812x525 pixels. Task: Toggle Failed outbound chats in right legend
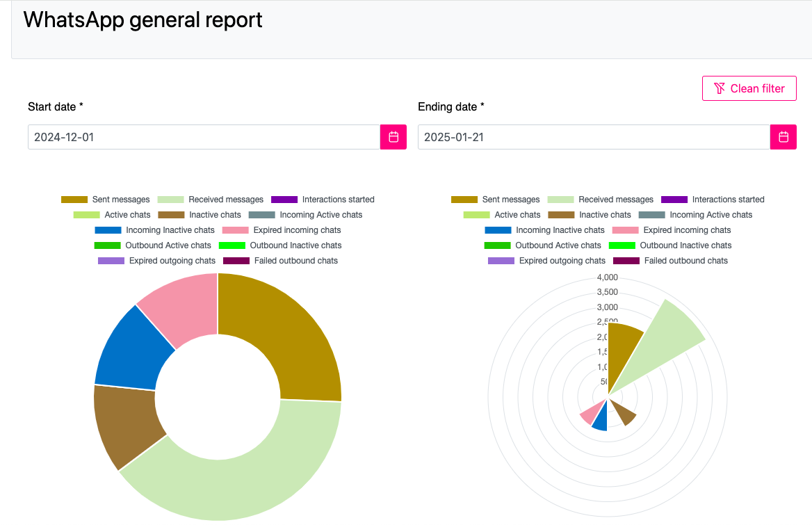pos(670,261)
